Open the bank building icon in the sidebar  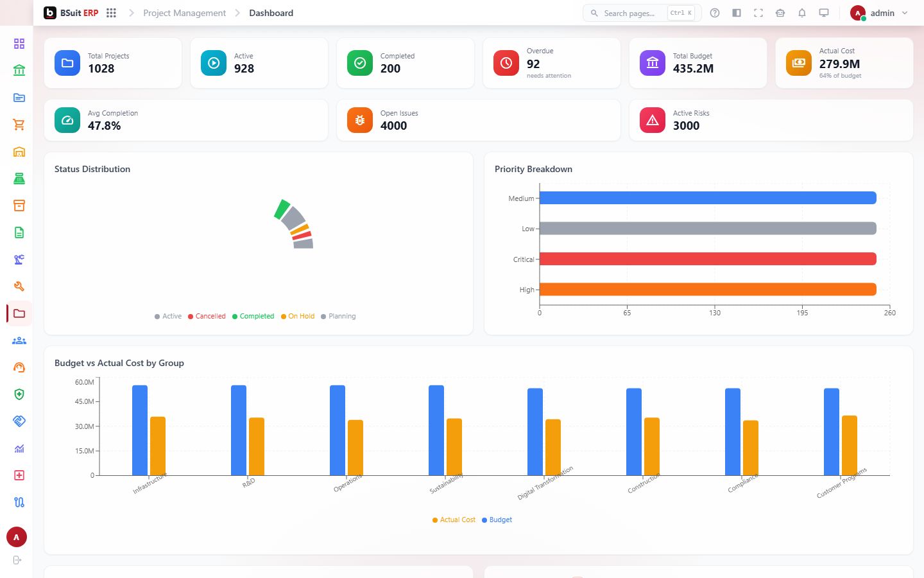(x=19, y=71)
